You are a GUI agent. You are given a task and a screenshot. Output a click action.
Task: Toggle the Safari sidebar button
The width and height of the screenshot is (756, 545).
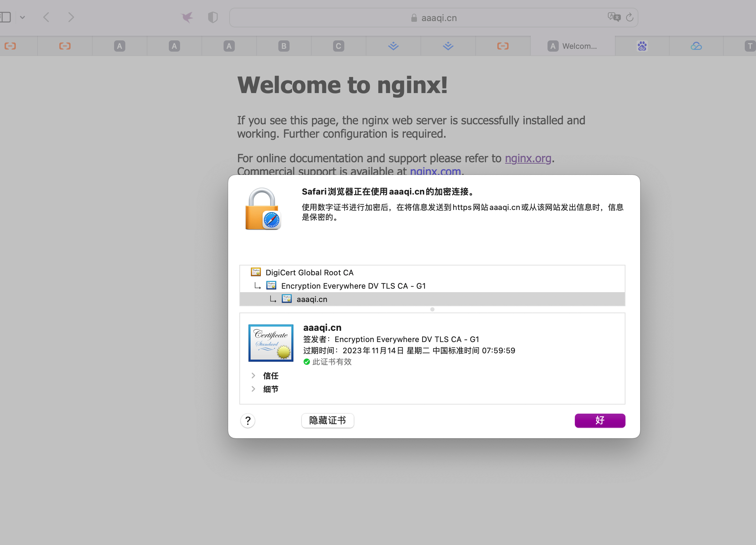pos(5,17)
